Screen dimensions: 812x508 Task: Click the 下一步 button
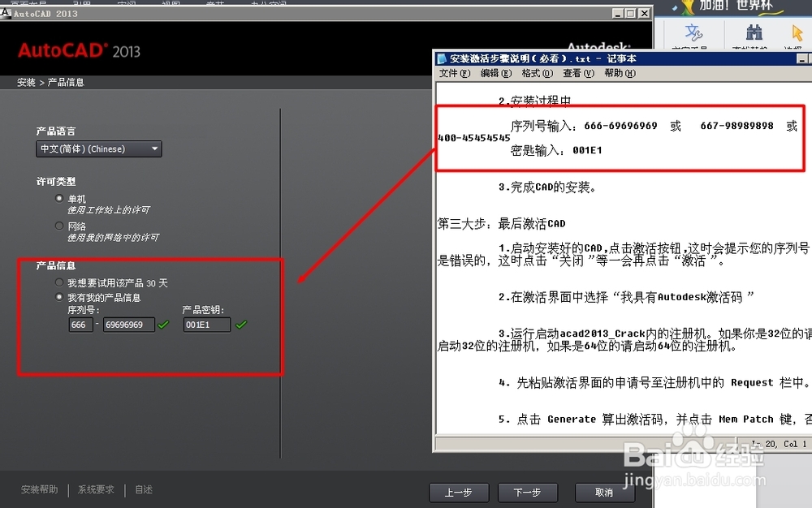[x=528, y=493]
